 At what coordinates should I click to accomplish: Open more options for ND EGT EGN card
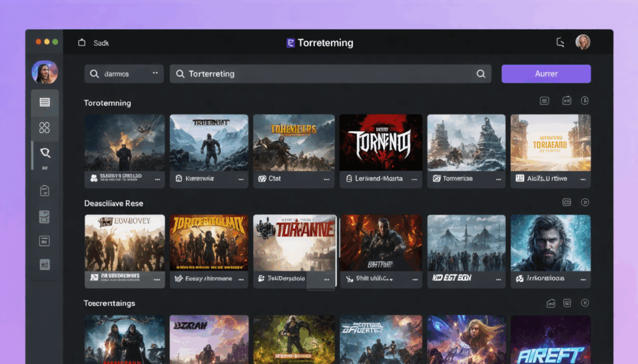click(498, 279)
